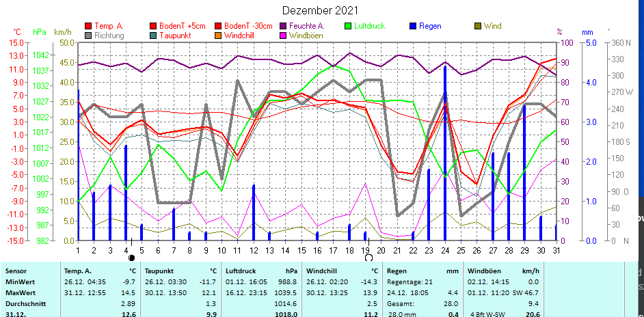Click the Sensor column header in table
The height and width of the screenshot is (317, 644).
(16, 271)
